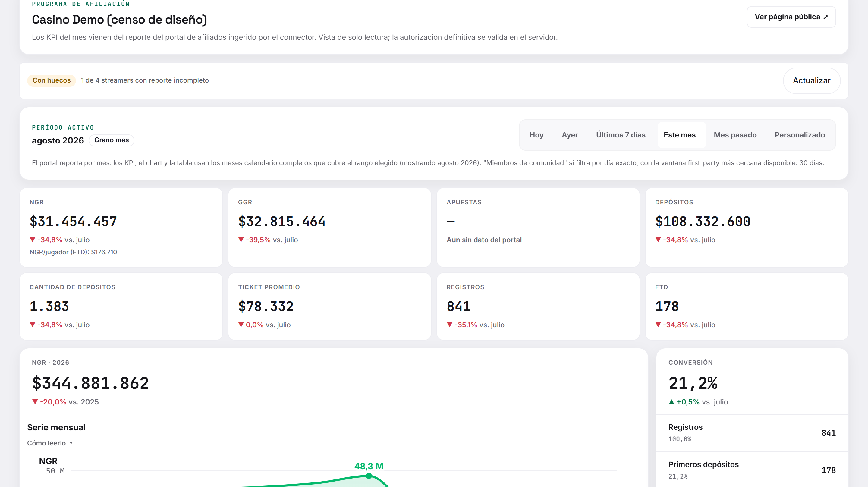Open the Ver página pública link
Image resolution: width=868 pixels, height=487 pixels.
click(791, 17)
